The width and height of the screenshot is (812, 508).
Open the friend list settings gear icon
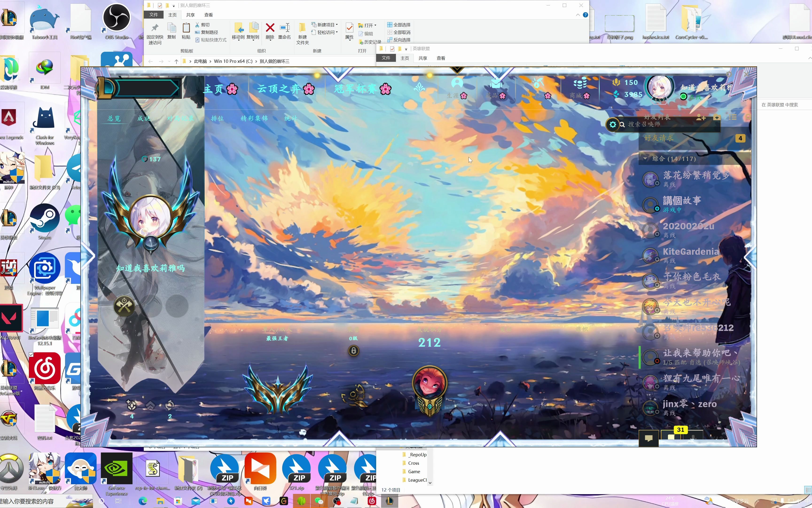[x=612, y=124]
